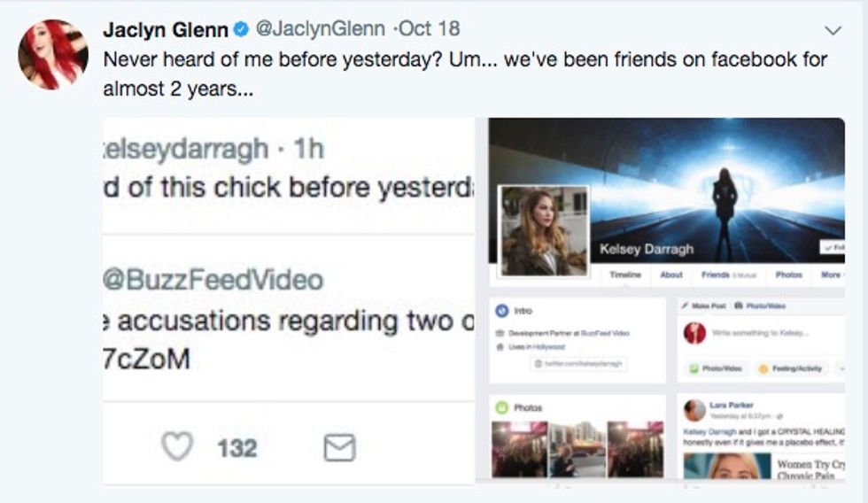Switch to the Timeline tab
Screen dimensions: 868x503
point(624,275)
